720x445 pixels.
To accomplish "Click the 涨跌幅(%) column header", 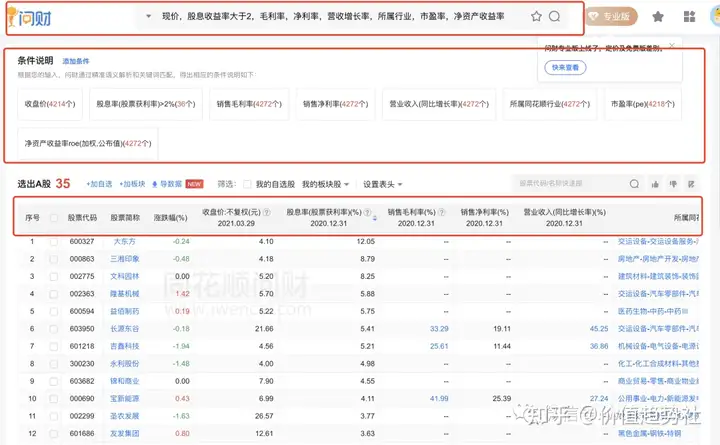I will coord(170,218).
